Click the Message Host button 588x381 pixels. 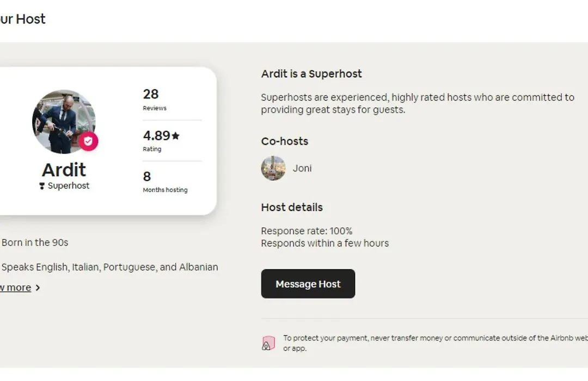point(308,284)
